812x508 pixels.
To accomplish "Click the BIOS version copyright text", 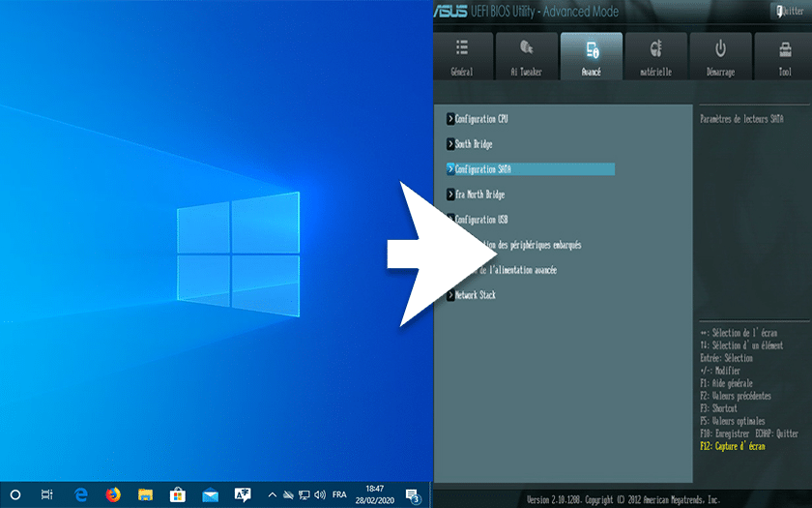I will [623, 499].
